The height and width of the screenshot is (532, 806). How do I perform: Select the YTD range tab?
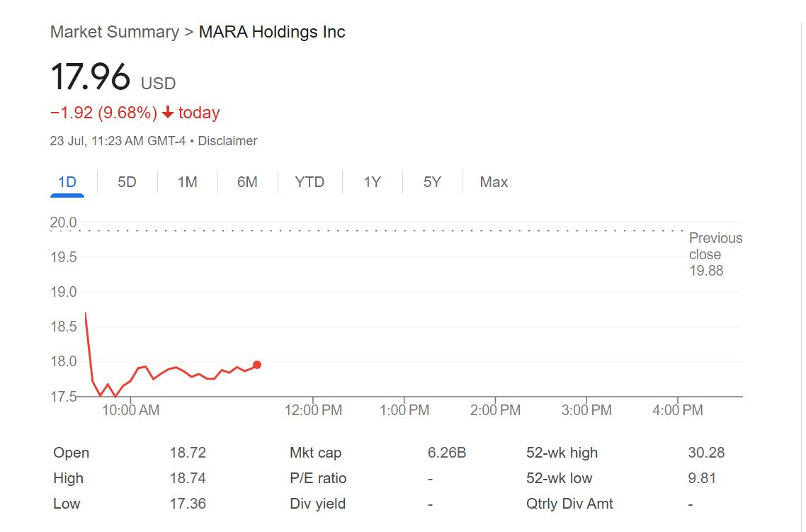point(310,182)
